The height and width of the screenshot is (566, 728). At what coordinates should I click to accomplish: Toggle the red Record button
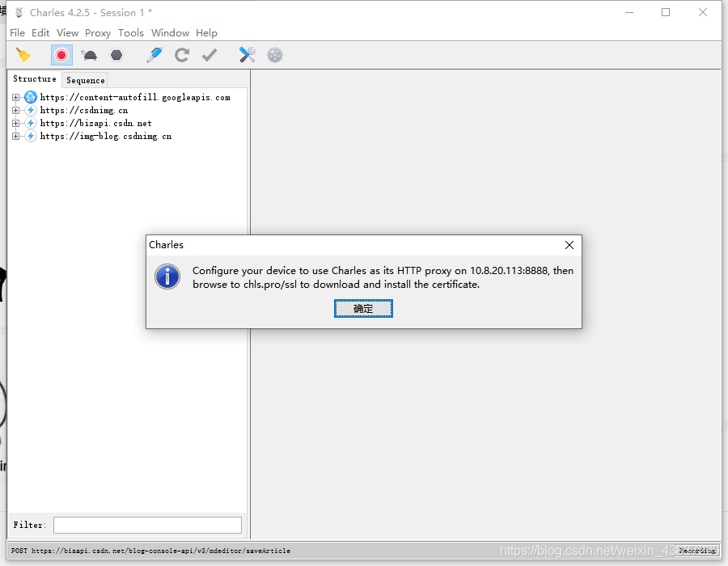[61, 55]
